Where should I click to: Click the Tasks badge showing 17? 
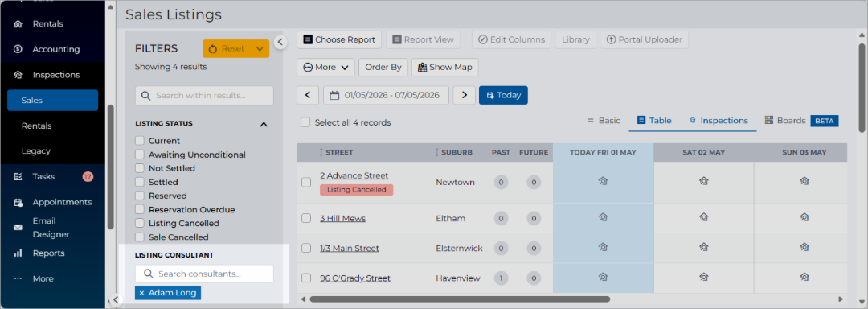[x=88, y=177]
